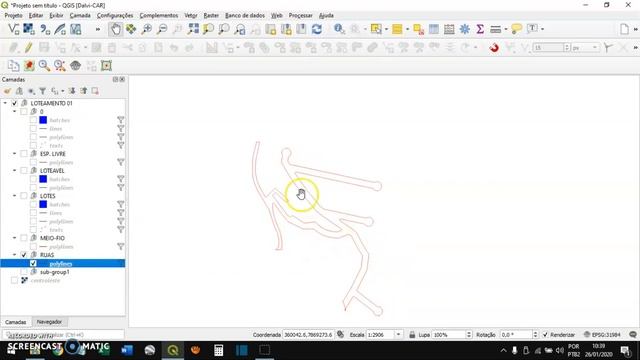
Task: Click the Statistical Summary sigma icon
Action: pos(480,29)
